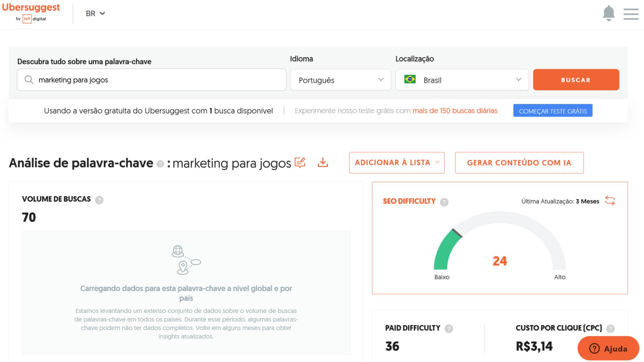
Task: Click the magnifying glass in the search field
Action: (29, 79)
